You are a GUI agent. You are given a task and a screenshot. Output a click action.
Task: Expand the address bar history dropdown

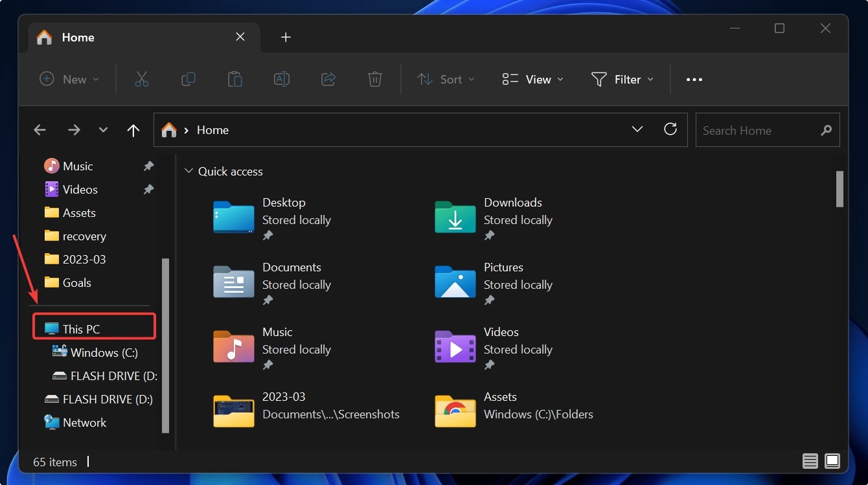click(x=637, y=130)
